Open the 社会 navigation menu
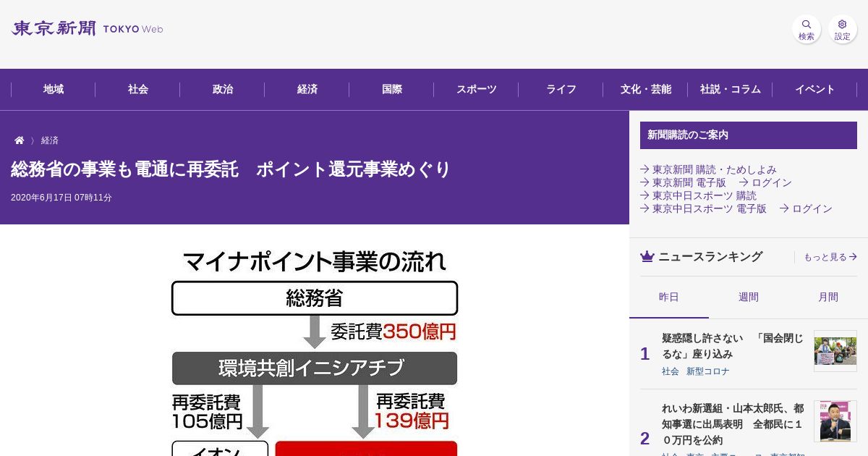Image resolution: width=868 pixels, height=456 pixels. click(138, 90)
